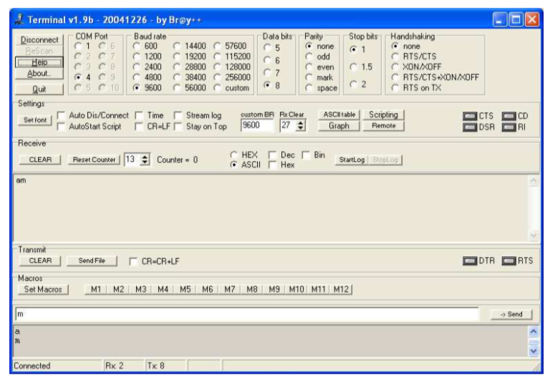
Task: Toggle the CD indicator
Action: [x=509, y=116]
